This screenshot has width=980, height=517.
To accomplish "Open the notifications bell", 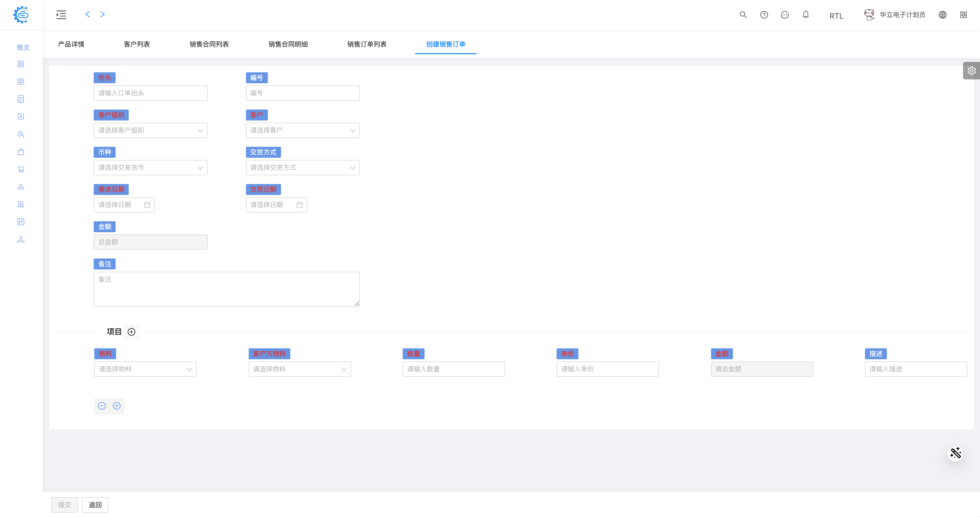I will (x=805, y=15).
